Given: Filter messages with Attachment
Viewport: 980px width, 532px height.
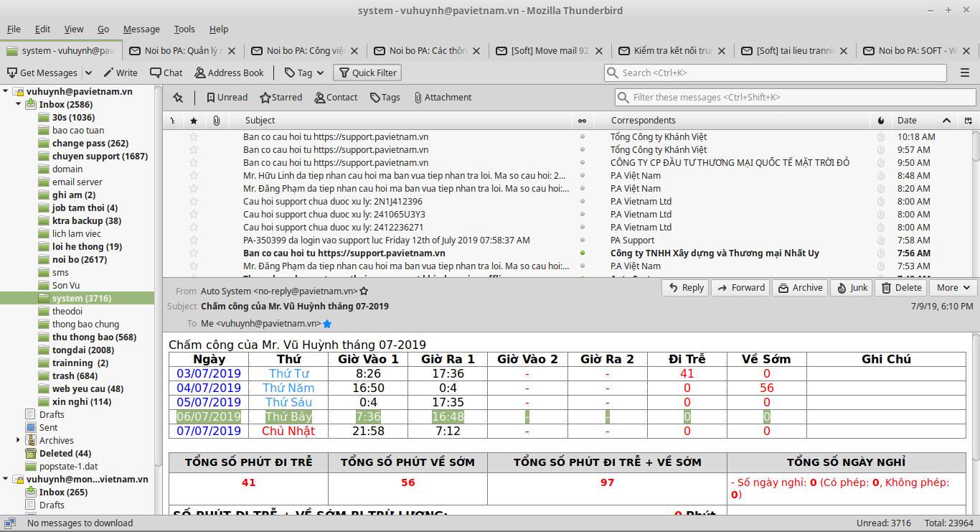Looking at the screenshot, I should [443, 98].
